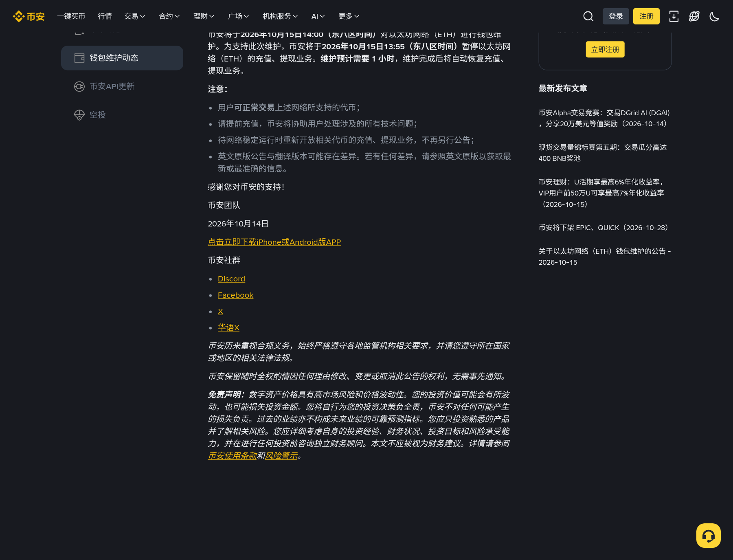The image size is (733, 560).
Task: Click the 立即注册 button
Action: click(605, 50)
